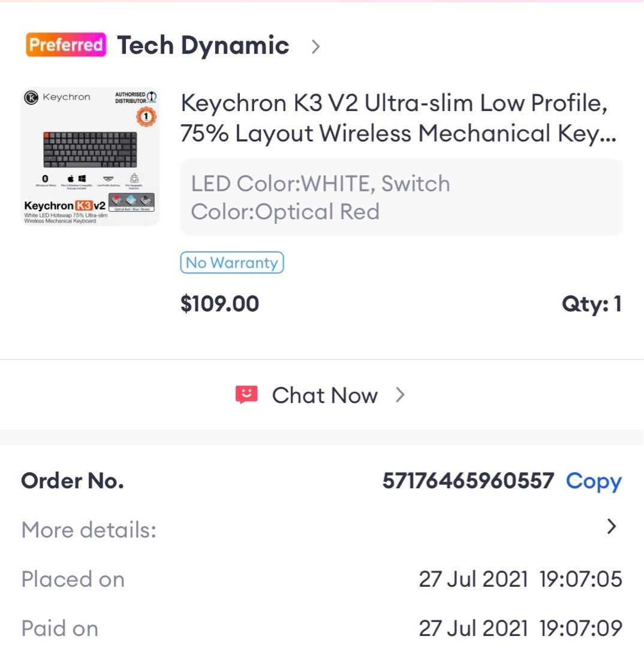Select the LED Color WHITE variation box
Image resolution: width=644 pixels, height=648 pixels.
click(x=319, y=184)
